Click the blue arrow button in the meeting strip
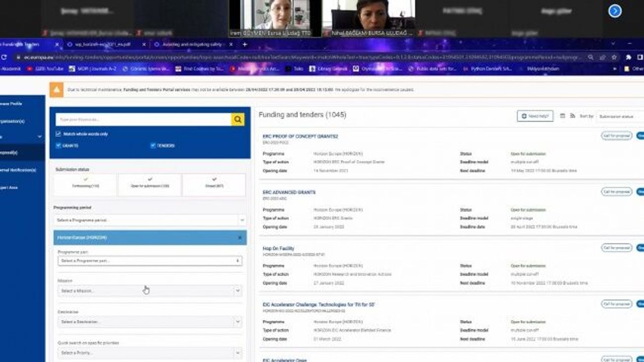 (615, 11)
